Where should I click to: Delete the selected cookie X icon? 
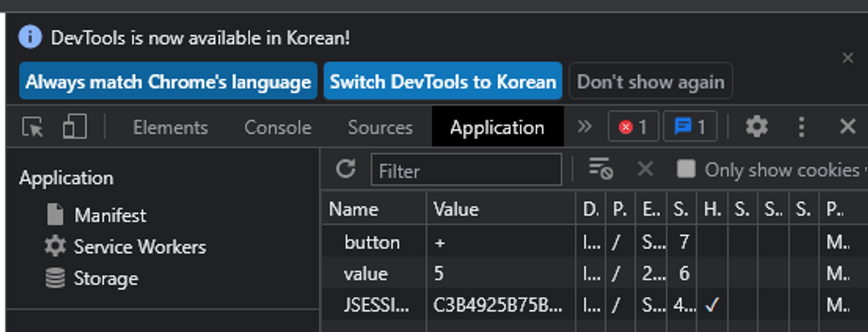tap(645, 168)
